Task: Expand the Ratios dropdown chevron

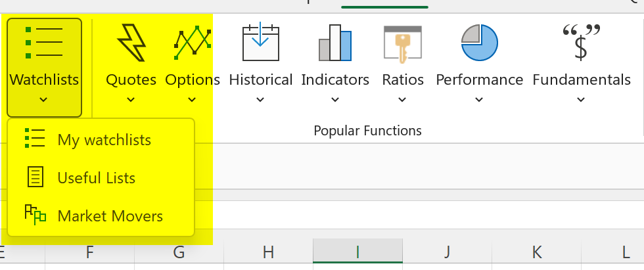Action: 402,100
